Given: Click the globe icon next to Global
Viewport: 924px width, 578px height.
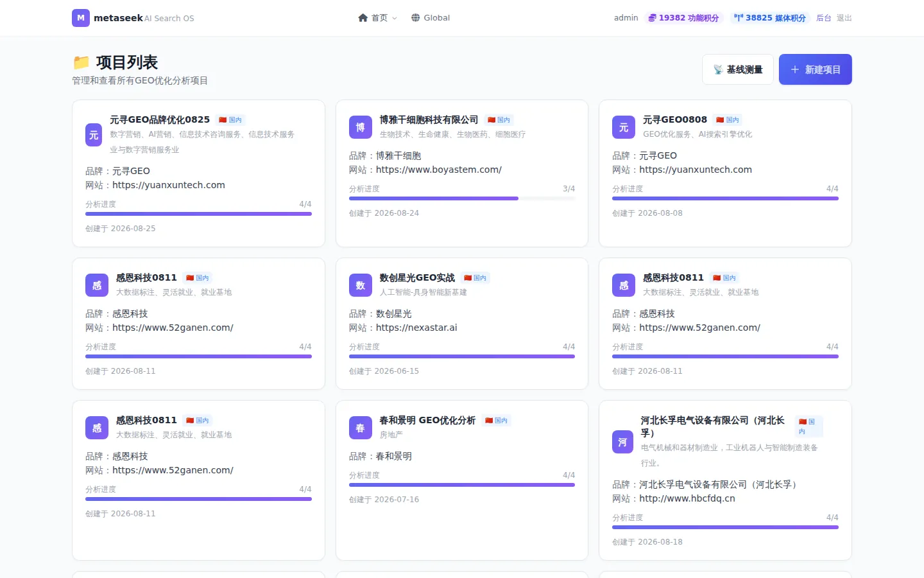Looking at the screenshot, I should 416,18.
